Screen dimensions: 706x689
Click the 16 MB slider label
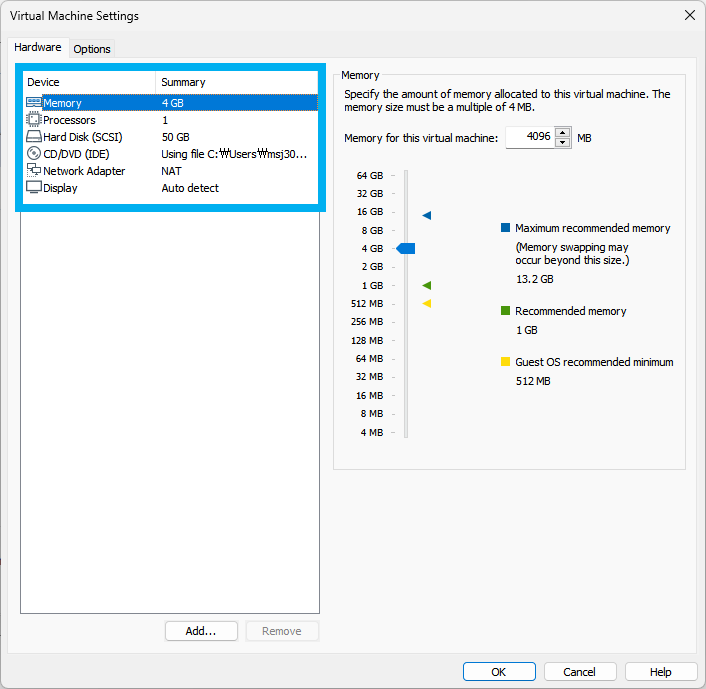(369, 395)
